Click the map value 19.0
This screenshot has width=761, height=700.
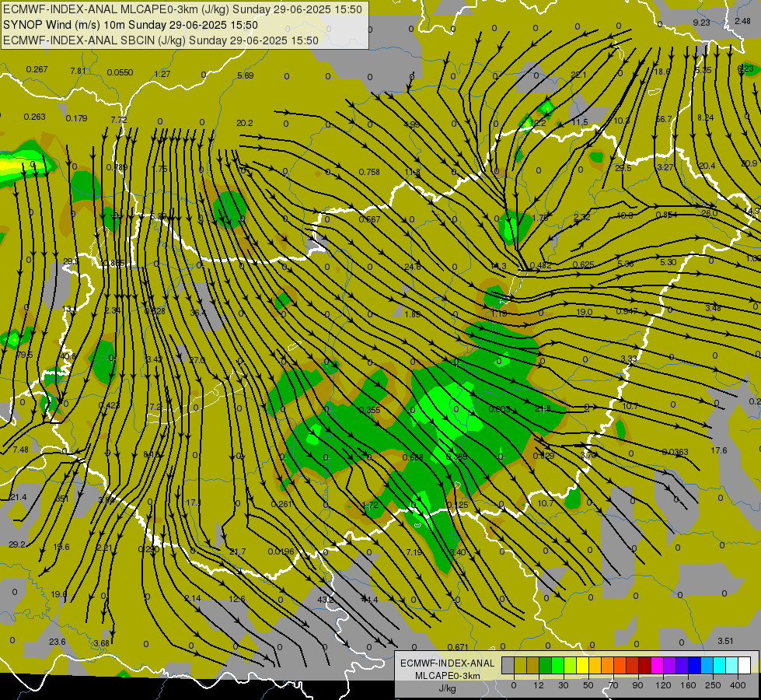584,312
